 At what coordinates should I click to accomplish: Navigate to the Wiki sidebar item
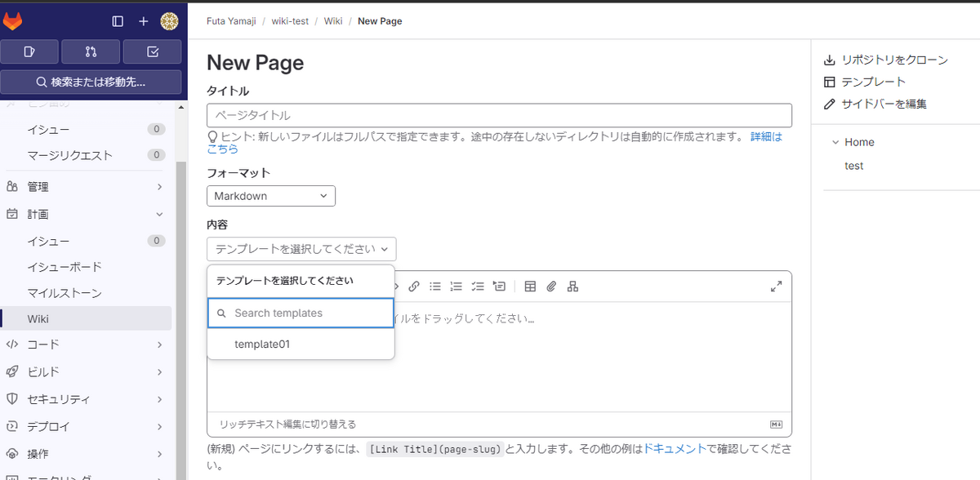pyautogui.click(x=38, y=318)
